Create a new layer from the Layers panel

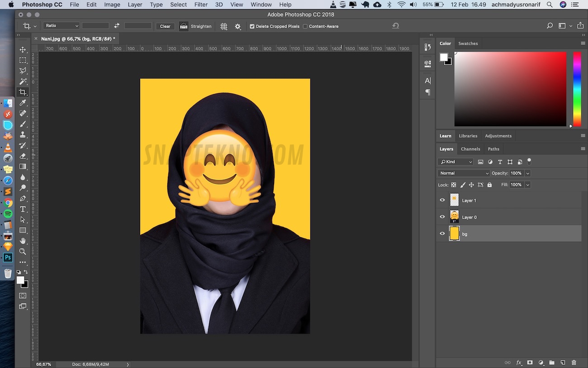pos(563,363)
